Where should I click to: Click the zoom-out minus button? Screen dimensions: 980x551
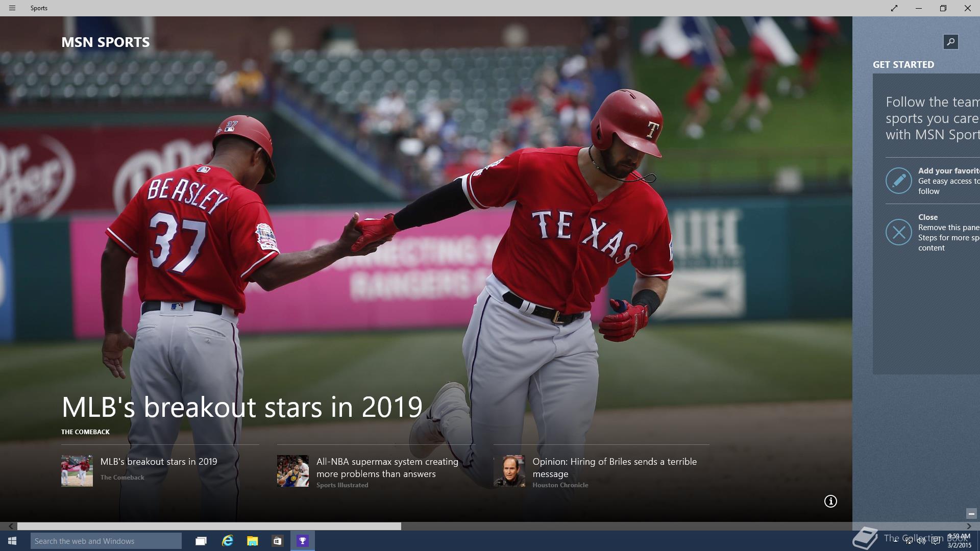pyautogui.click(x=971, y=514)
